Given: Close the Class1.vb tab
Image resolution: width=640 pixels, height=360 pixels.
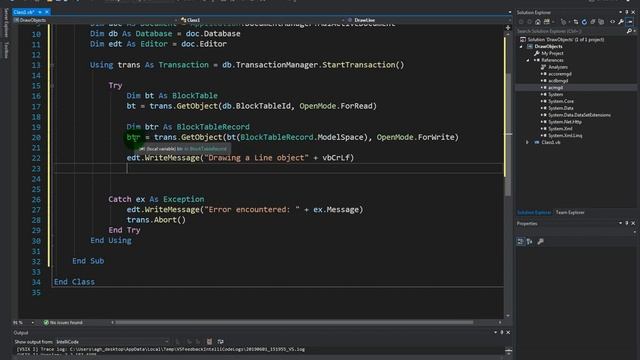Looking at the screenshot, I should pos(47,12).
